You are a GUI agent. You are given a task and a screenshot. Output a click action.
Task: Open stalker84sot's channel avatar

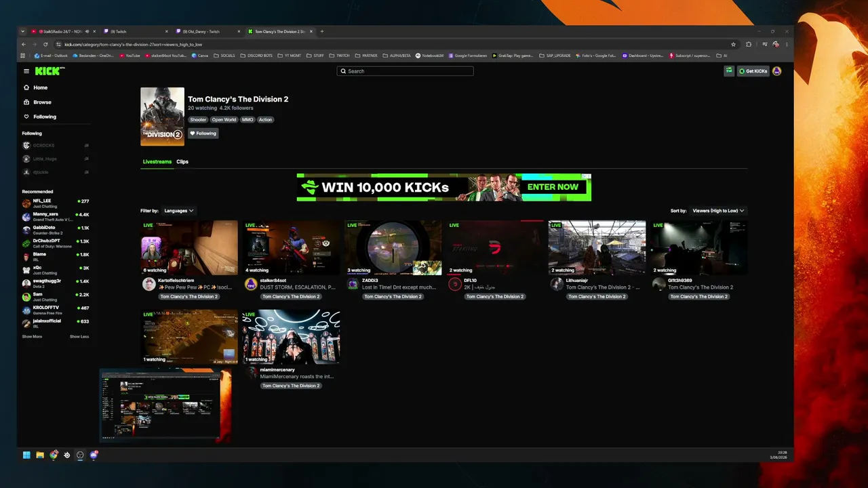coord(251,284)
